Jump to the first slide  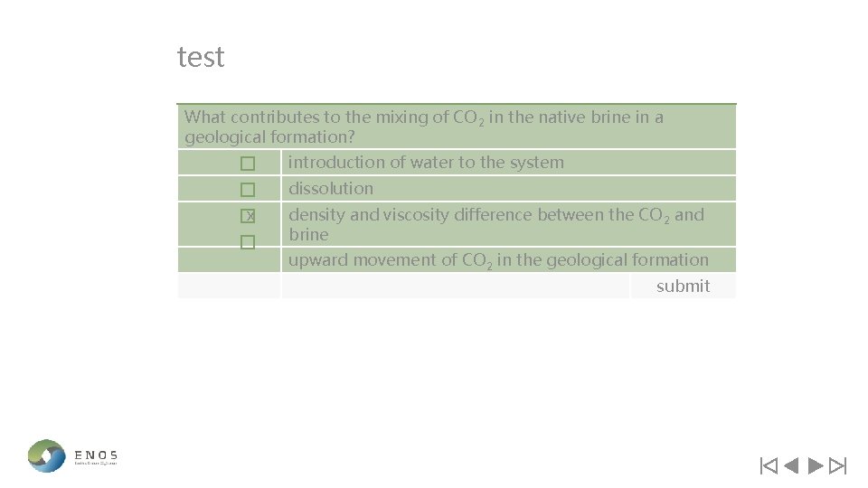[x=769, y=466]
